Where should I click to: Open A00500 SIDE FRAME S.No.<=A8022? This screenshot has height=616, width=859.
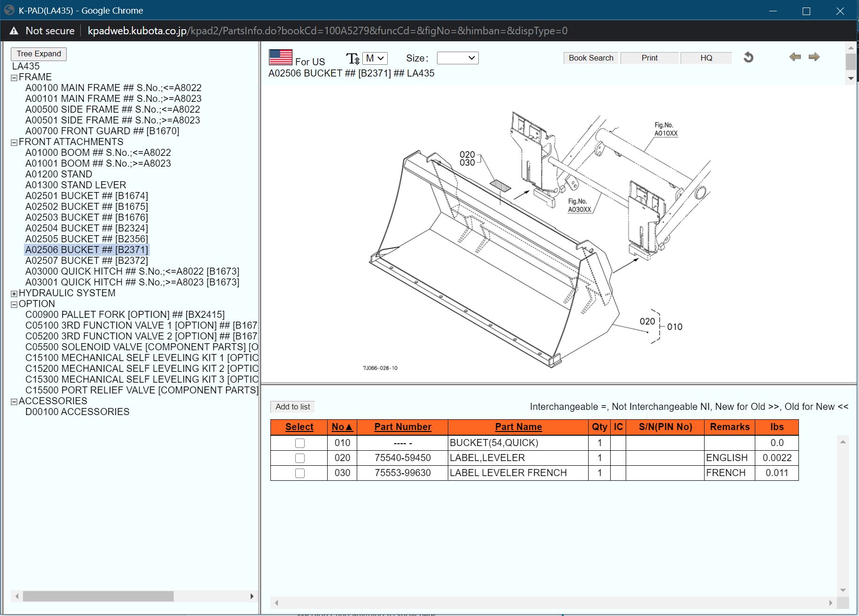(x=113, y=109)
